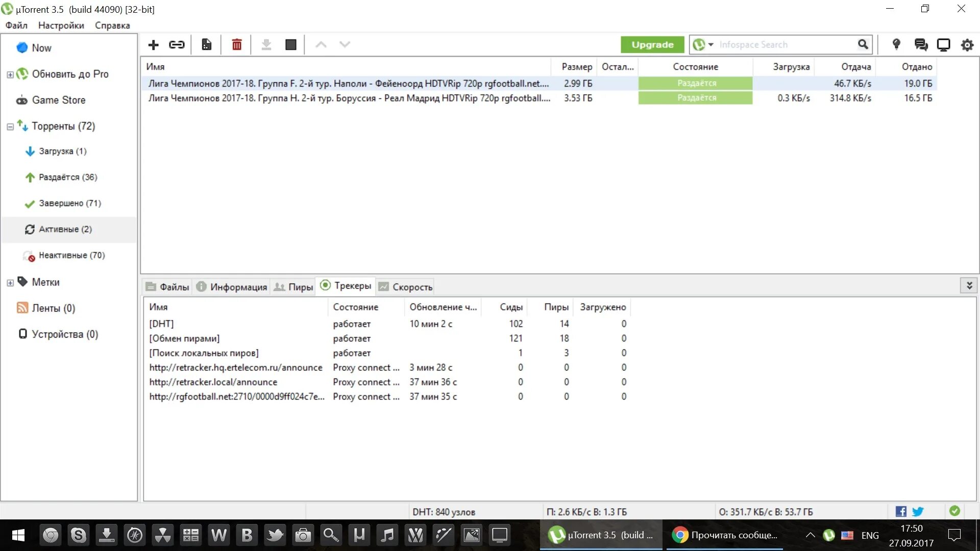This screenshot has width=980, height=551.
Task: Click the Add Torrent from URL link icon
Action: [x=177, y=45]
